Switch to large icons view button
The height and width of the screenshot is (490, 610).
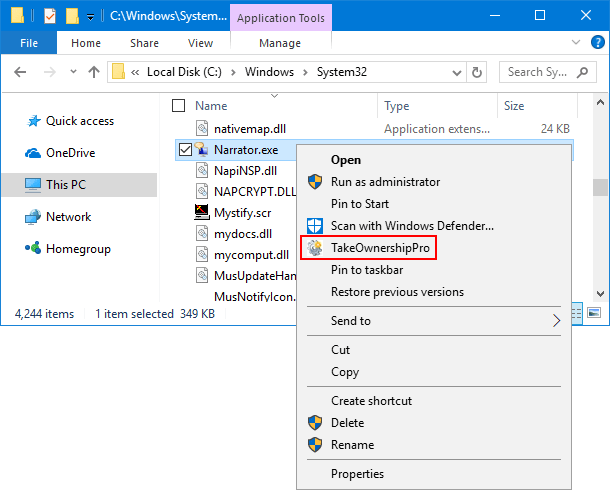tap(594, 313)
